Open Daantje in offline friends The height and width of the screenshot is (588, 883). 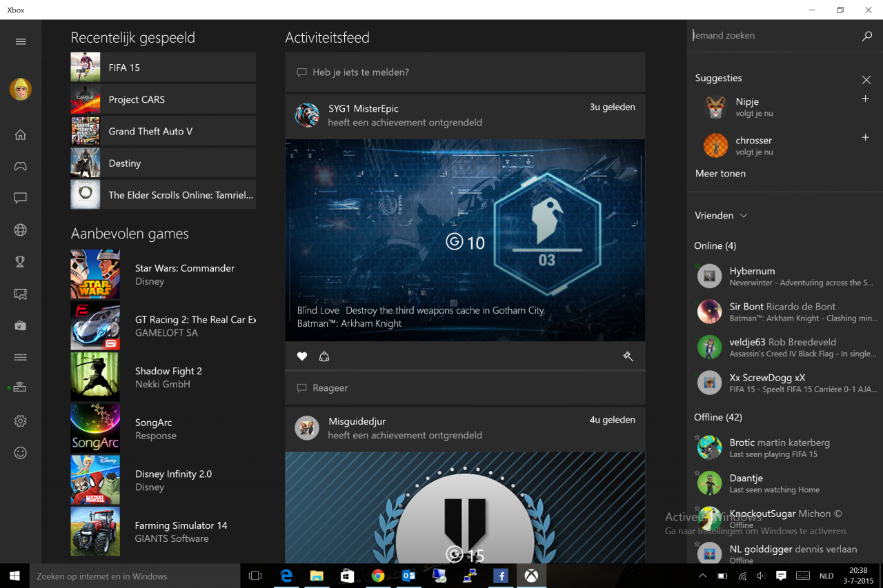(785, 483)
